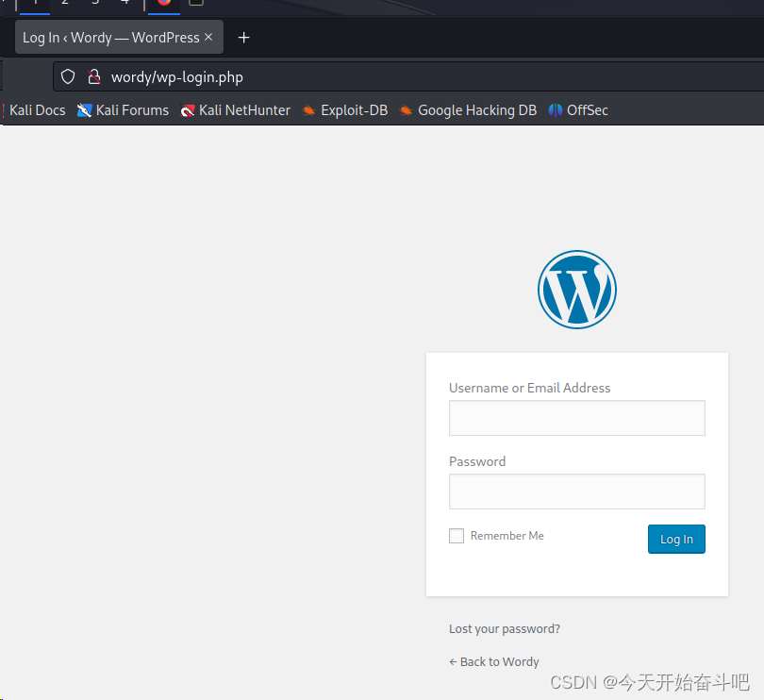Open the Kali Forums bookmark
This screenshot has width=764, height=700.
click(x=123, y=110)
